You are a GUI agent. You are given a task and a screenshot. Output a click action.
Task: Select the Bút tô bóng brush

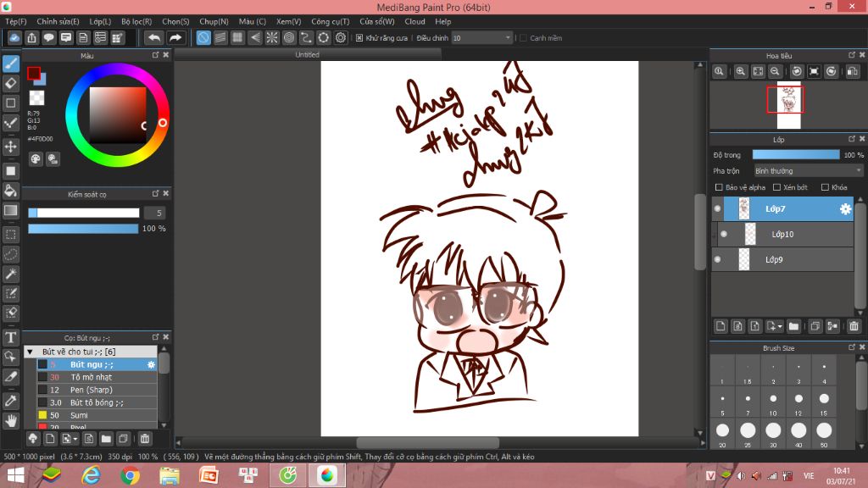97,402
